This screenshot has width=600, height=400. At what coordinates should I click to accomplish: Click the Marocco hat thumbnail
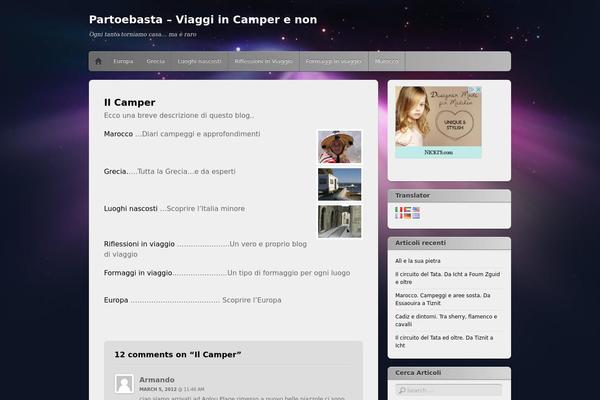point(339,147)
